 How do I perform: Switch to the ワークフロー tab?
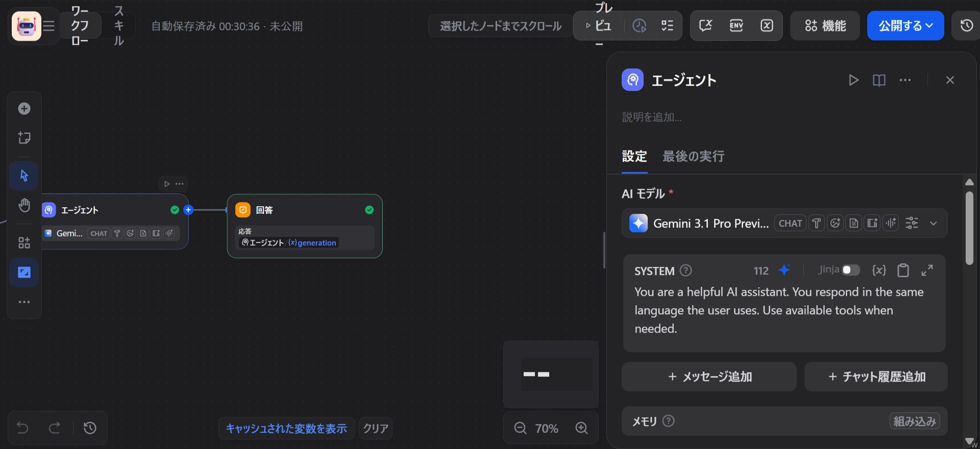pos(80,26)
